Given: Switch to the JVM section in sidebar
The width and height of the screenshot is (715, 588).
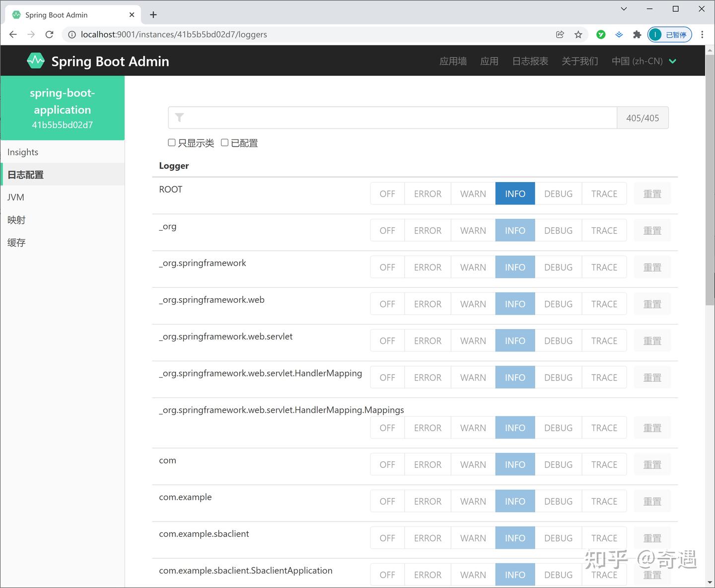Looking at the screenshot, I should pyautogui.click(x=15, y=197).
